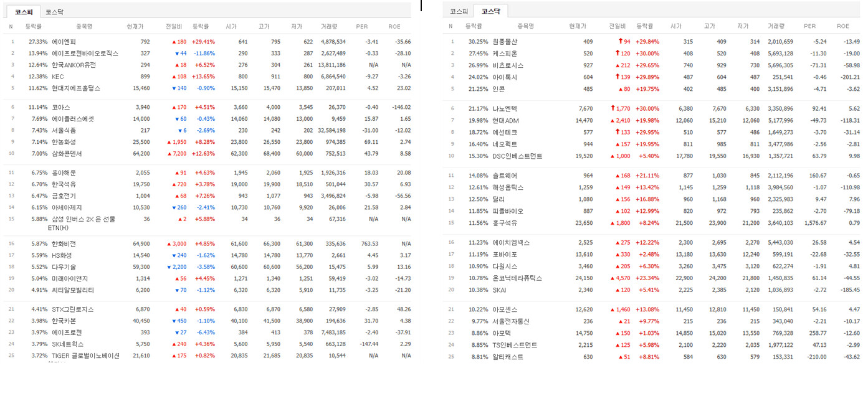868x396 pixels.
Task: Click the 현재가 column header in the 원풍물산 table
Action: (578, 26)
